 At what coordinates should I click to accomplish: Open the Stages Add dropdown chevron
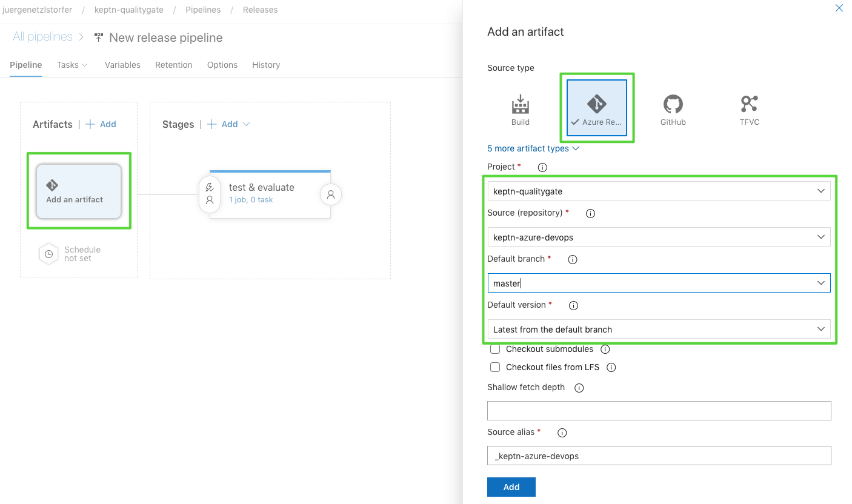[x=246, y=124]
